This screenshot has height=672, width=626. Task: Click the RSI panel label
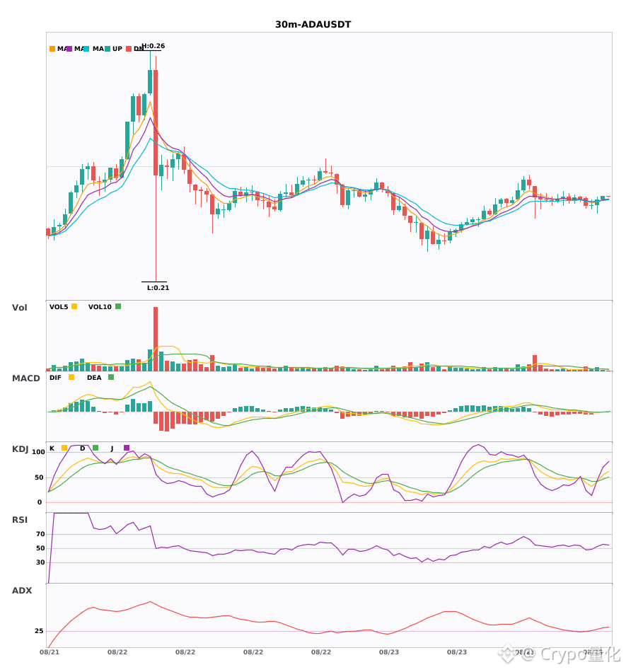click(20, 520)
